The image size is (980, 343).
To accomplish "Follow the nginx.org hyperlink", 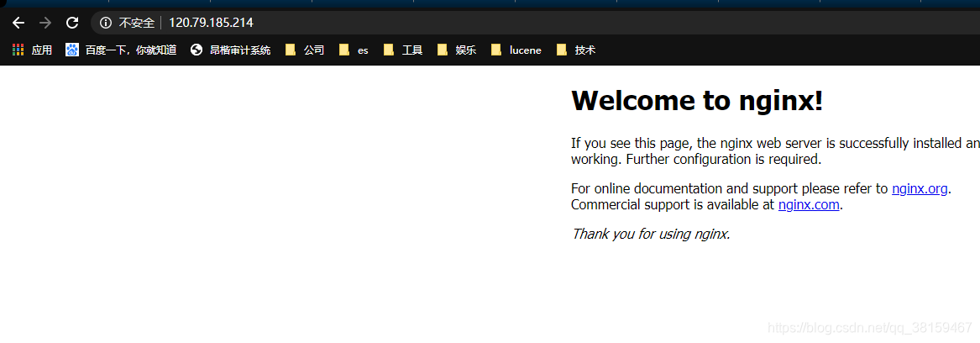I will 920,188.
